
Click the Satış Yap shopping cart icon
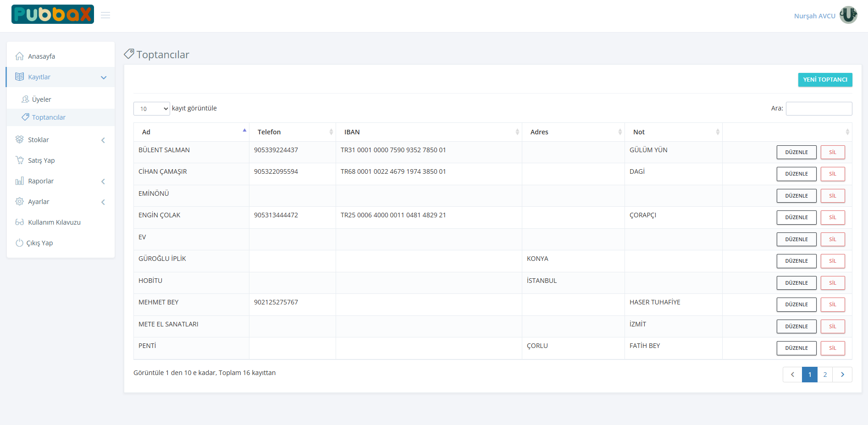tap(19, 160)
